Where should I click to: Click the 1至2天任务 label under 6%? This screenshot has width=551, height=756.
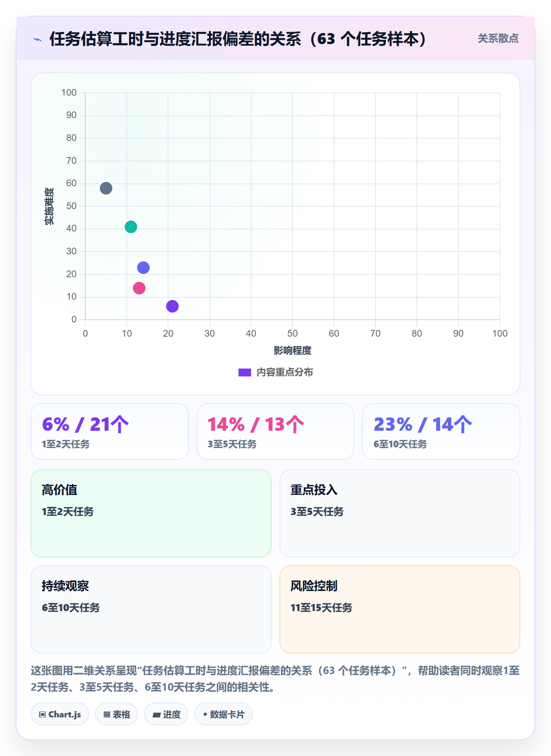(66, 444)
